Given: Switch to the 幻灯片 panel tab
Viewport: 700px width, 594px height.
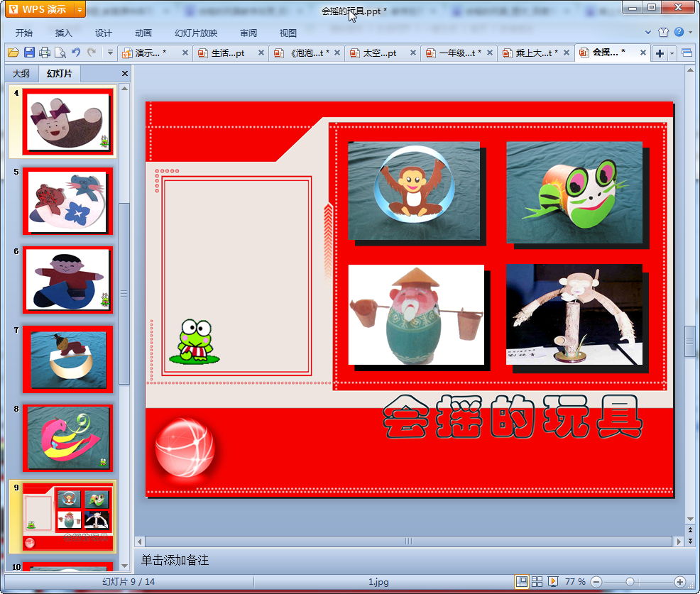Looking at the screenshot, I should coord(60,74).
